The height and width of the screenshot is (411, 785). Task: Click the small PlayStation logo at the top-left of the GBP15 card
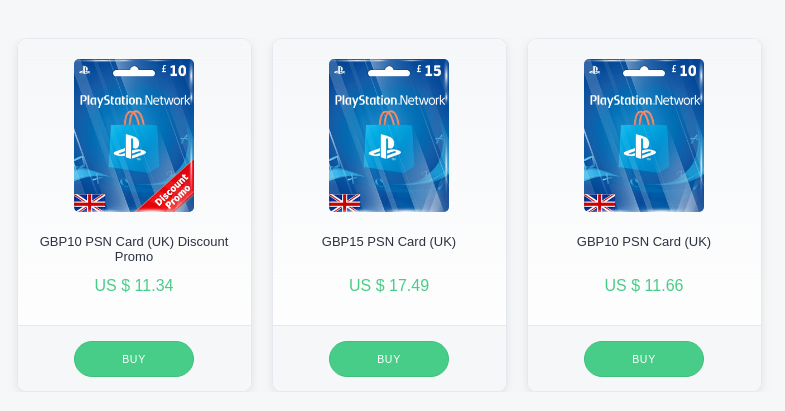[x=339, y=70]
